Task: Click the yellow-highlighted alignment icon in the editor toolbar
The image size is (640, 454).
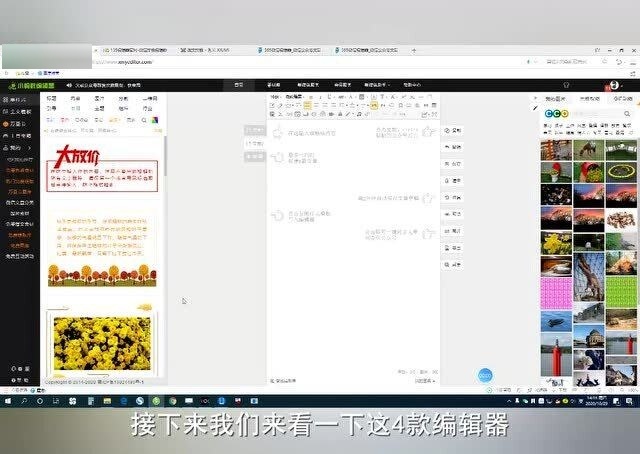Action: [307, 105]
